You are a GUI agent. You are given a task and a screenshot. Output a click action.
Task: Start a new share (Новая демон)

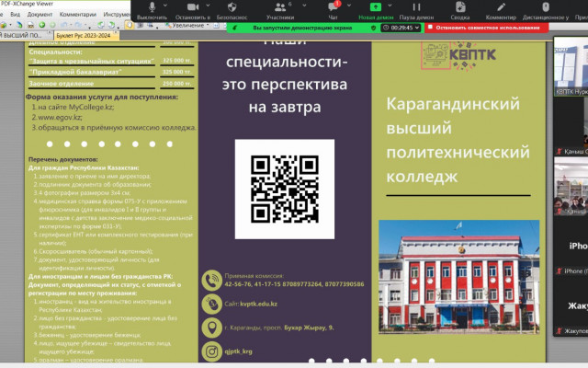click(x=378, y=8)
